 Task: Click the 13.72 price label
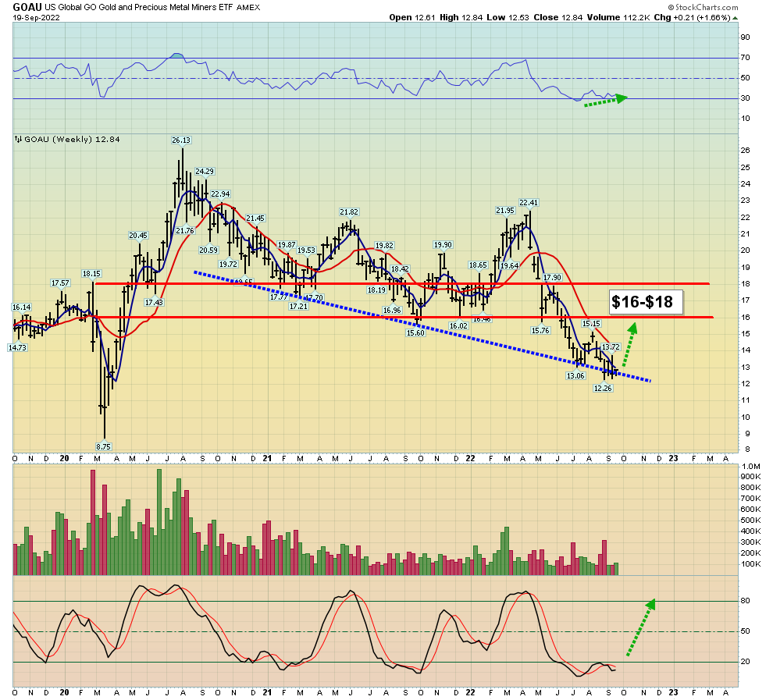coord(611,347)
